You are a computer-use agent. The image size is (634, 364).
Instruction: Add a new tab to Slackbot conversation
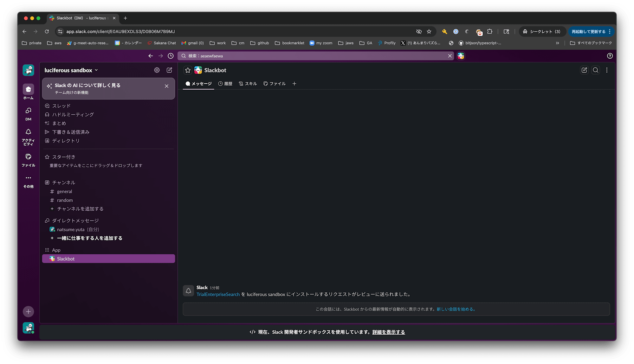pos(294,84)
